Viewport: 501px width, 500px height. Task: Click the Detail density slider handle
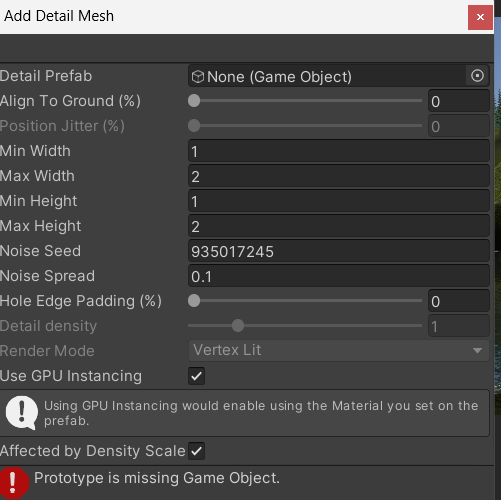tap(238, 326)
